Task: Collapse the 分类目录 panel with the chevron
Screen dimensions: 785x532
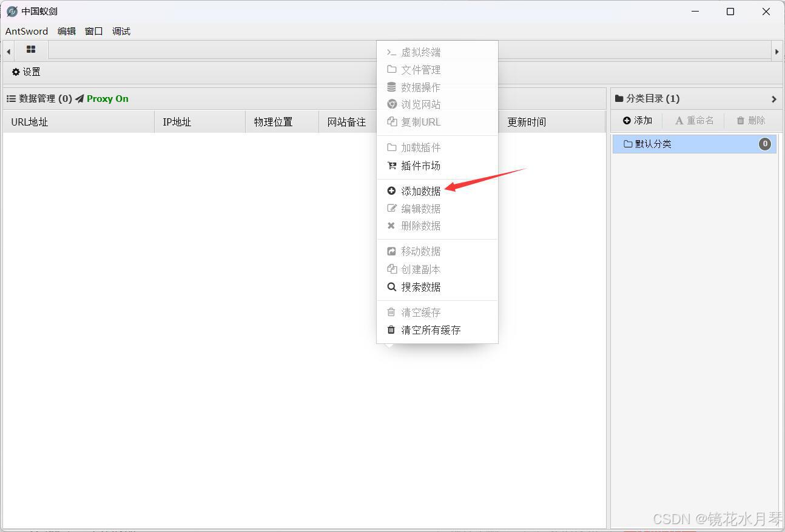Action: click(773, 99)
